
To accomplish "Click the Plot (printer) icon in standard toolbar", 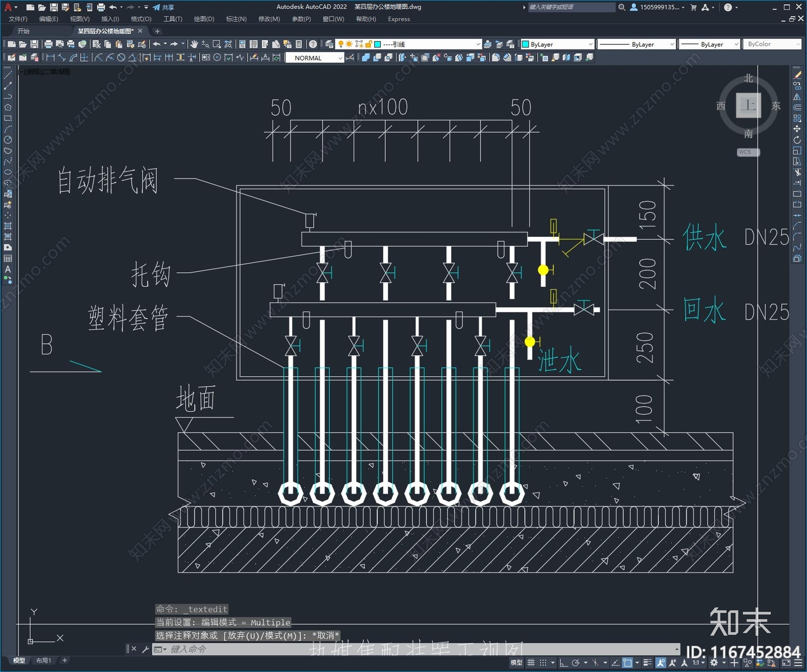I will pyautogui.click(x=48, y=44).
